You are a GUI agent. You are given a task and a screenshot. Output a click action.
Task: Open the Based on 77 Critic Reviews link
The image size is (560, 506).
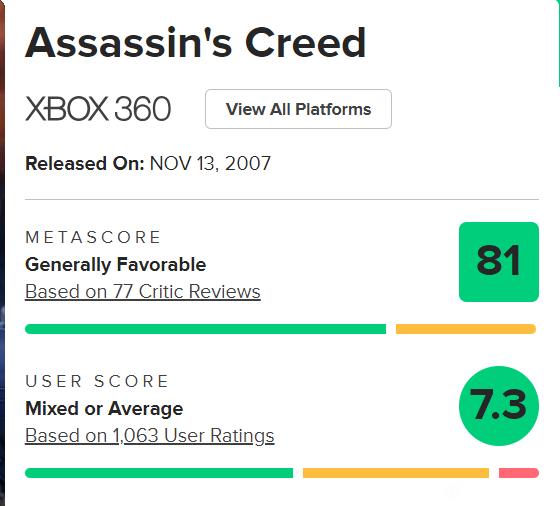pos(142,291)
